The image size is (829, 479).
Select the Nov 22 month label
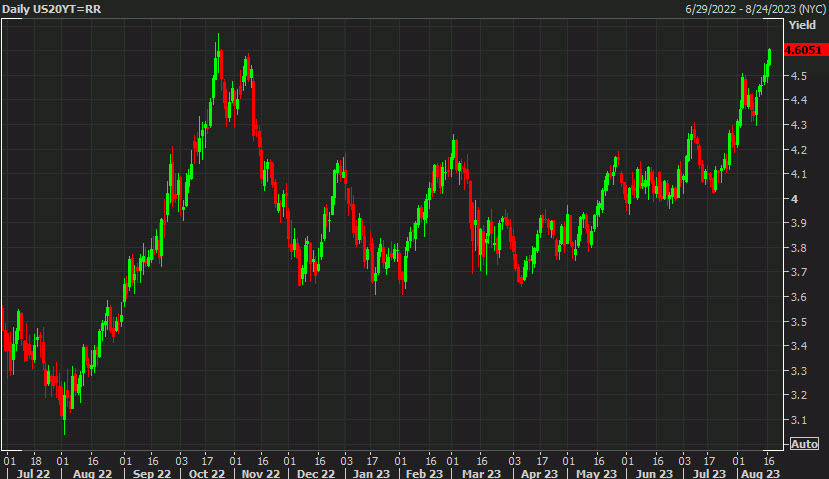(x=261, y=473)
